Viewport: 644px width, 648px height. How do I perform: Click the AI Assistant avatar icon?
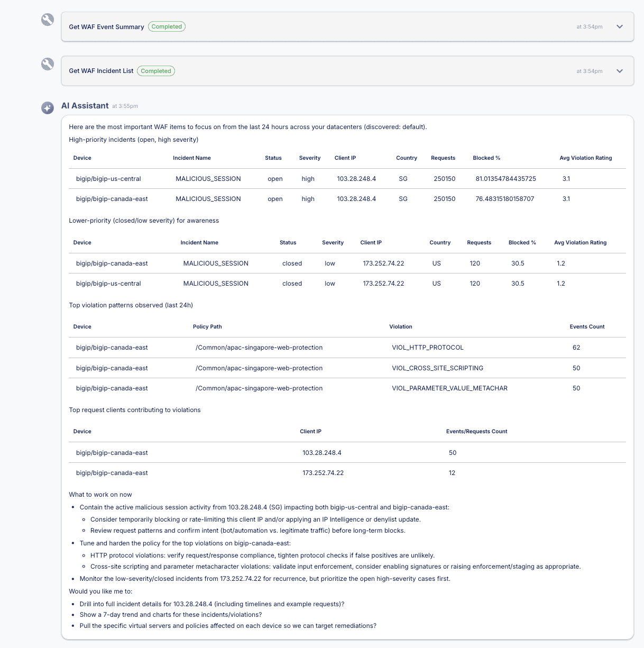click(x=48, y=107)
